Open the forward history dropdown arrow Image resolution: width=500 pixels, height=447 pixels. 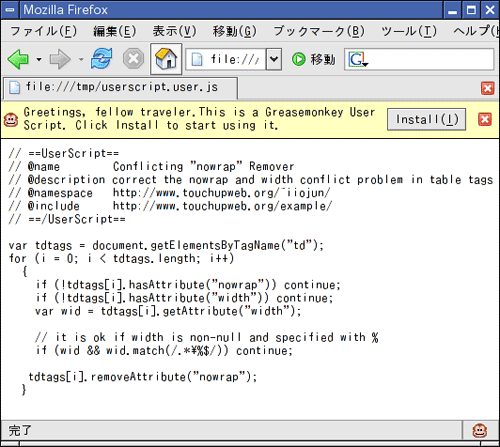click(x=81, y=60)
